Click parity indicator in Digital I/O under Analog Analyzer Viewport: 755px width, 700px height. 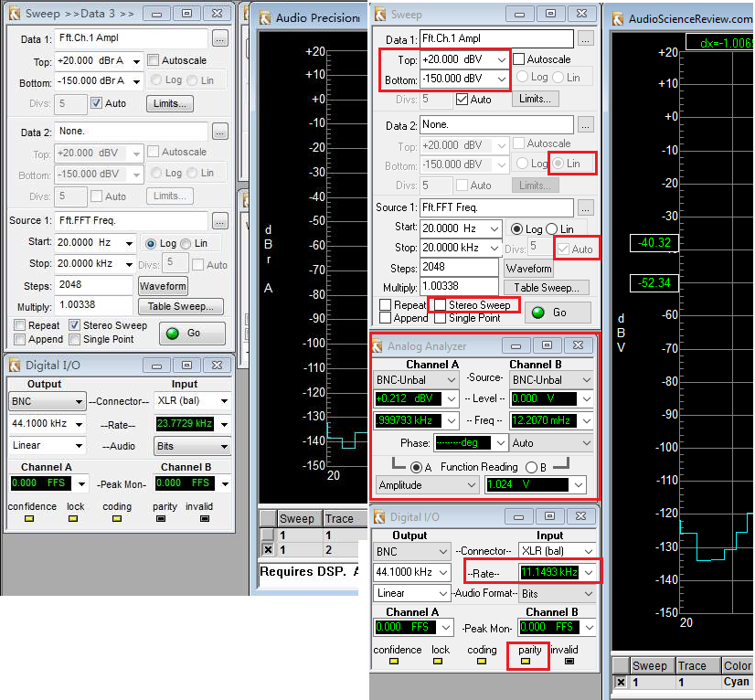(x=526, y=662)
